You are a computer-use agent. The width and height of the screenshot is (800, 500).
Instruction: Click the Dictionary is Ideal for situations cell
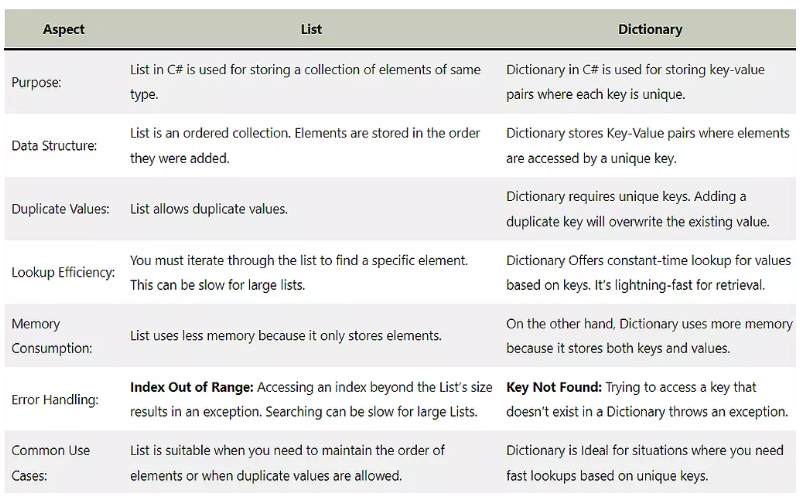[644, 463]
